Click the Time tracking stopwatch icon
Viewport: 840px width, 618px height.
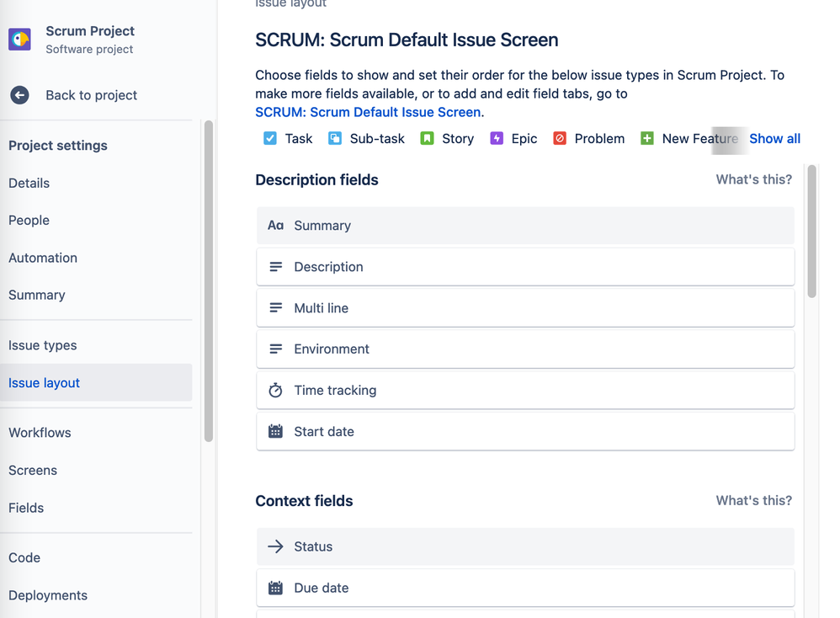point(275,391)
